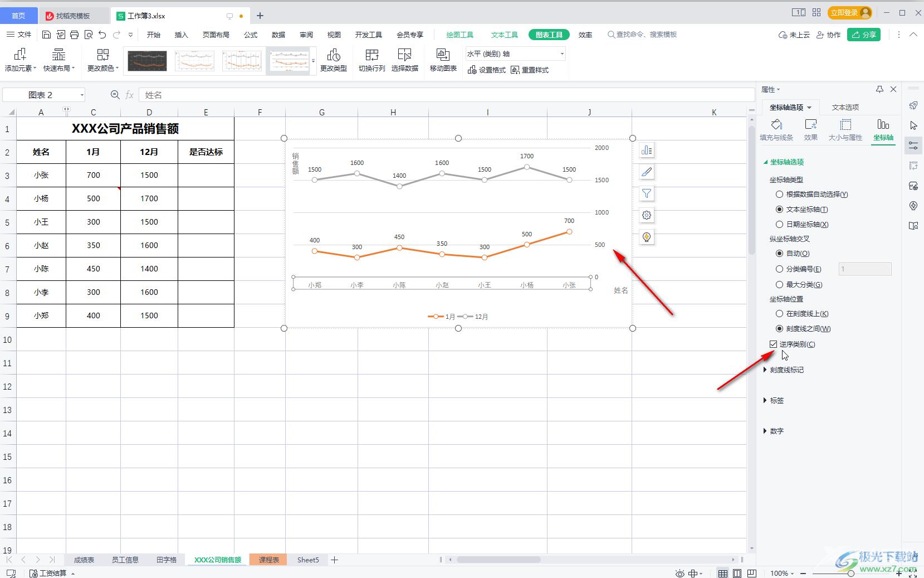
Task: Click the Undo arrow icon
Action: click(102, 35)
